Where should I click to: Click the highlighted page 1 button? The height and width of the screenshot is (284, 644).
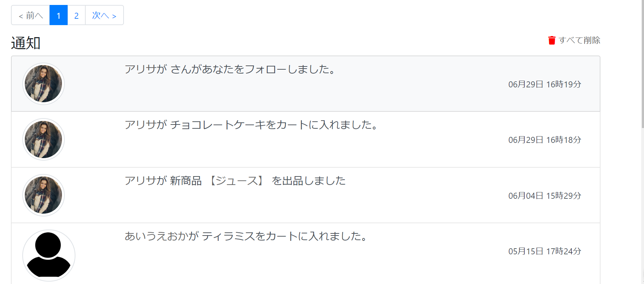[58, 15]
